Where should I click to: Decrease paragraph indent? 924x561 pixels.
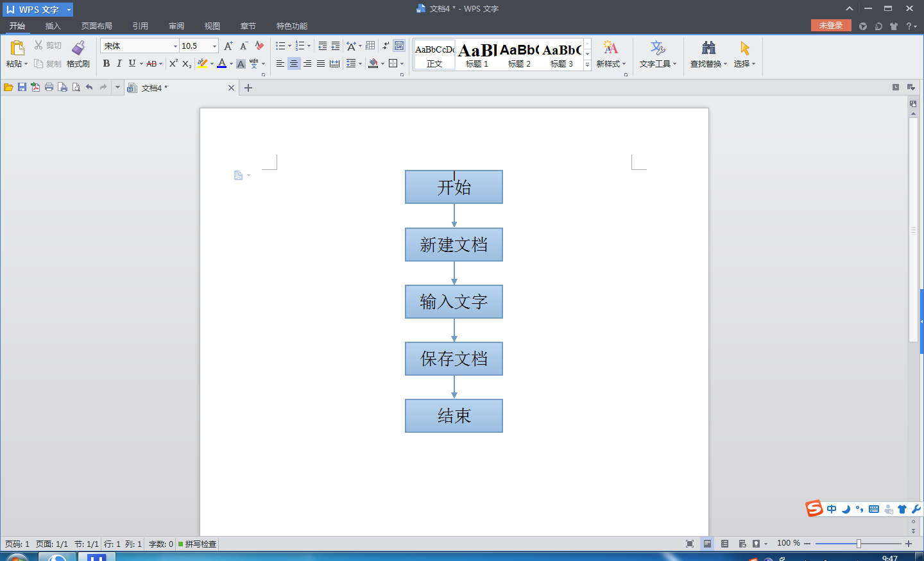tap(322, 46)
